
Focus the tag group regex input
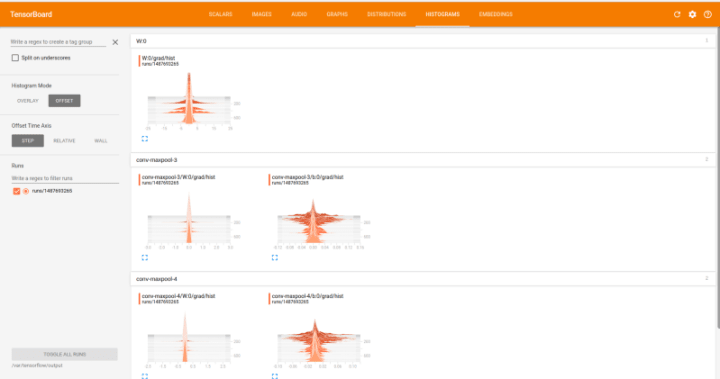coord(58,42)
